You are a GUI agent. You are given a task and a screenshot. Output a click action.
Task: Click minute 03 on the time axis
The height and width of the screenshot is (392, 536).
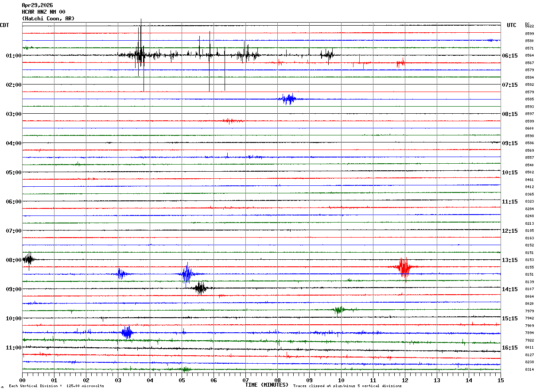tap(118, 380)
